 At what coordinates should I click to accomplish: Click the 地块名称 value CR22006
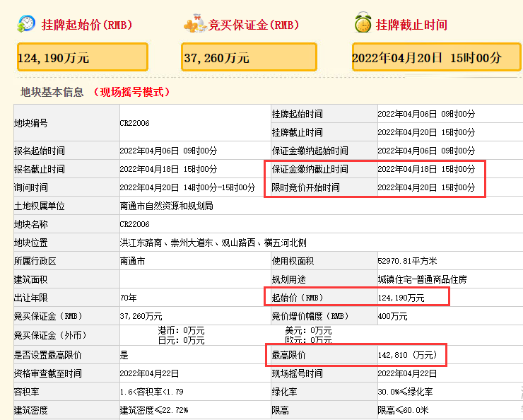(x=135, y=224)
